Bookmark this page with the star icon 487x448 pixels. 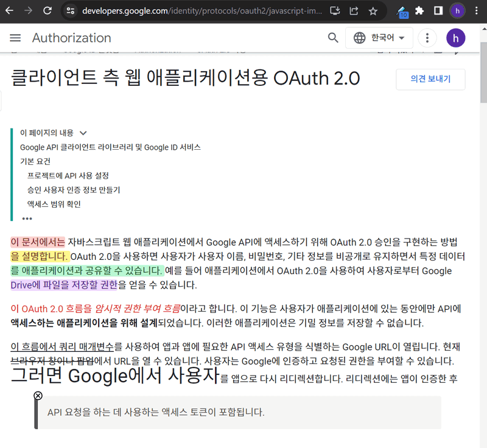click(373, 12)
